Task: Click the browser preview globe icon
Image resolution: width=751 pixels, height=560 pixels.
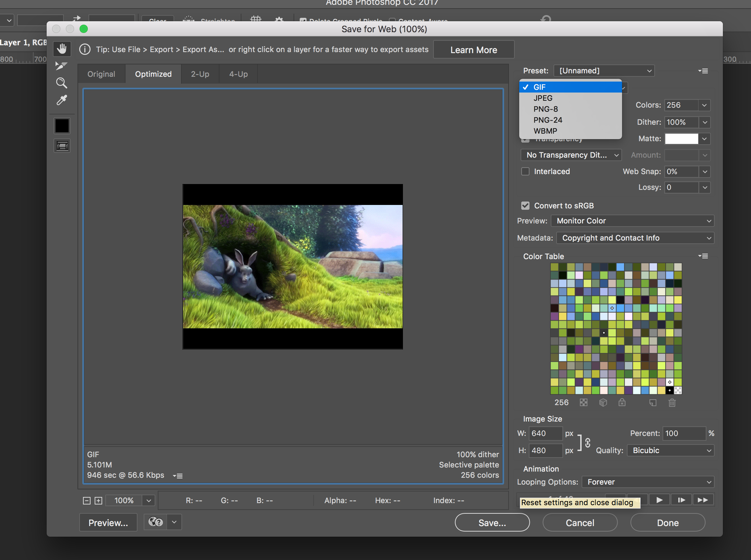Action: [156, 522]
